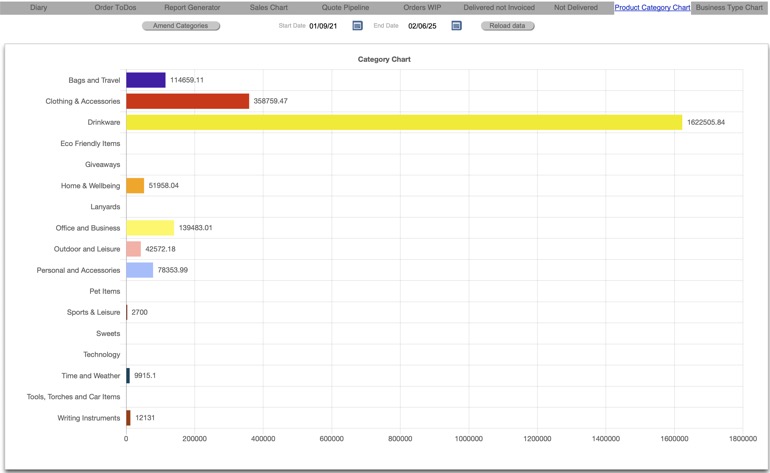770x473 pixels.
Task: Click the Start Date field 01/09/21
Action: point(323,26)
